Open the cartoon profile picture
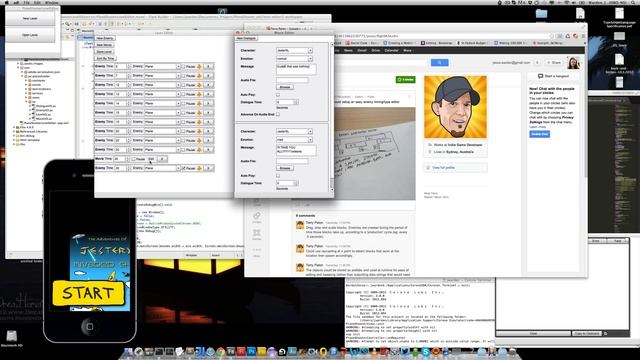 point(455,107)
